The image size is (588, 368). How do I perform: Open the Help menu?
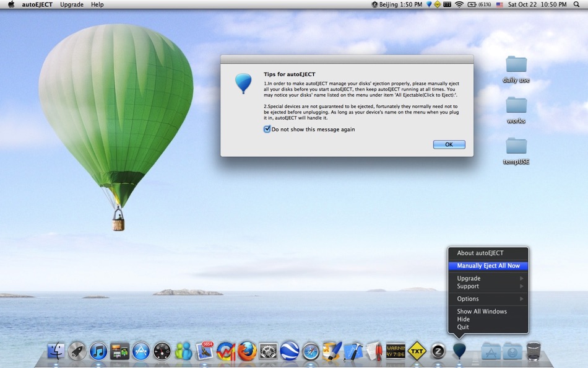tap(97, 4)
